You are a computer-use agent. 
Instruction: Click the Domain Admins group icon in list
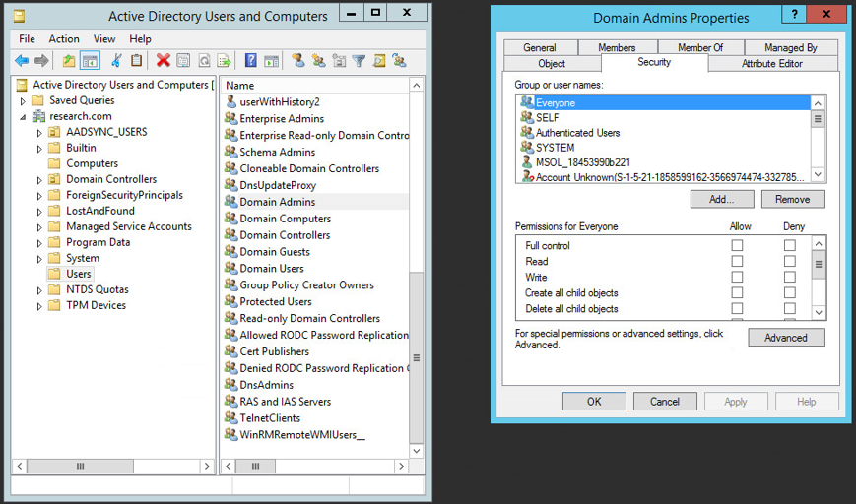pyautogui.click(x=230, y=201)
